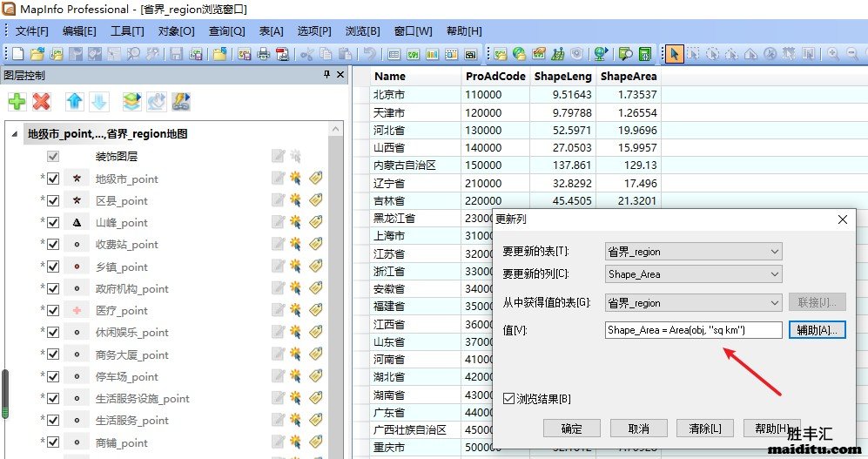The width and height of the screenshot is (868, 459).
Task: Click the Open Table folder icon
Action: click(37, 54)
